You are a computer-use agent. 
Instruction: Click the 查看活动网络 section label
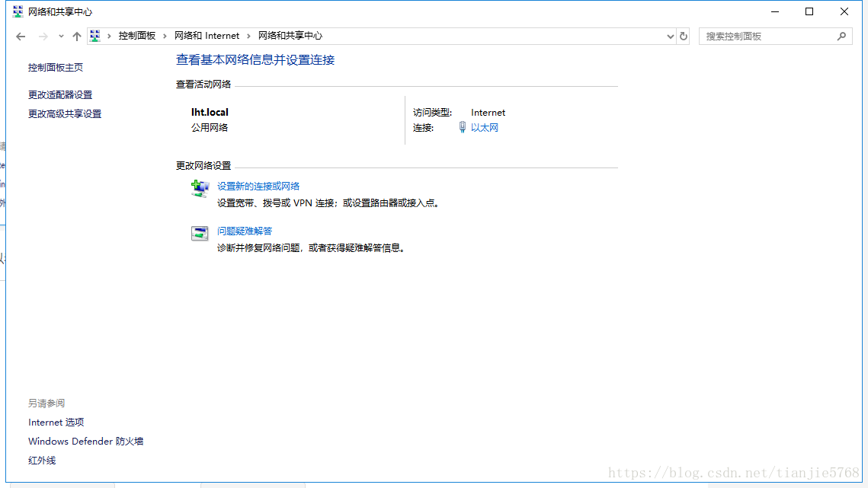tap(203, 85)
